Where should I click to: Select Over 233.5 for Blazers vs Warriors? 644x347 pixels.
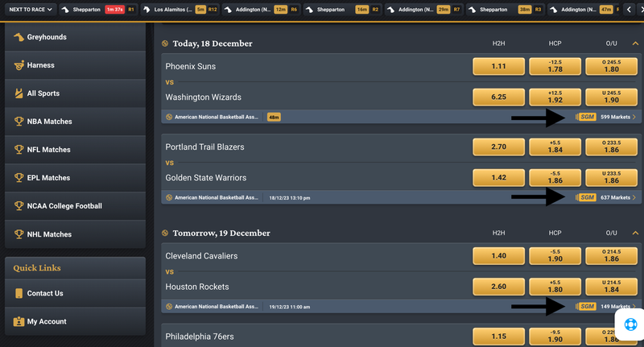point(611,147)
